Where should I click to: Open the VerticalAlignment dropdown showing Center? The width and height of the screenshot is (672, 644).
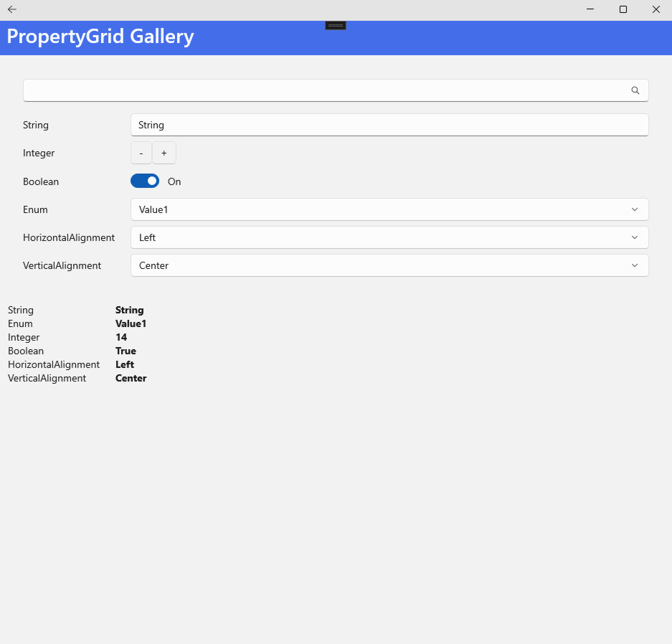389,265
